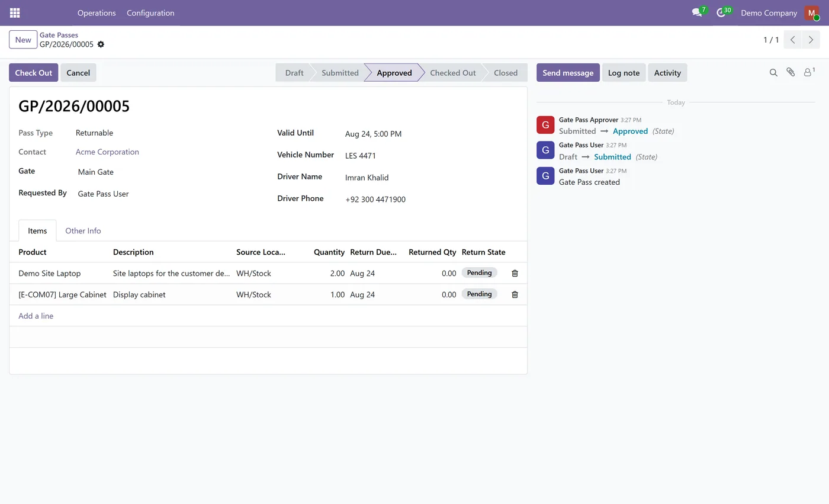Click record title GP/2026/00005 heading

tap(74, 106)
